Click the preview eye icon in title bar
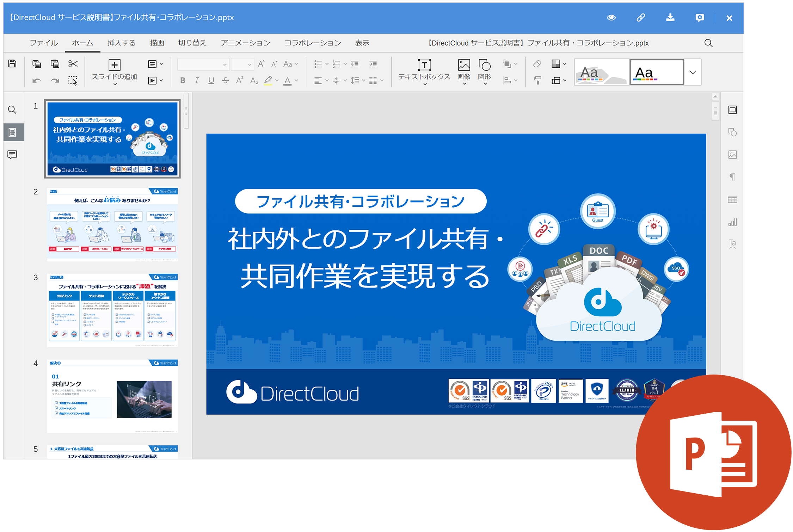The width and height of the screenshot is (793, 532). 611,18
